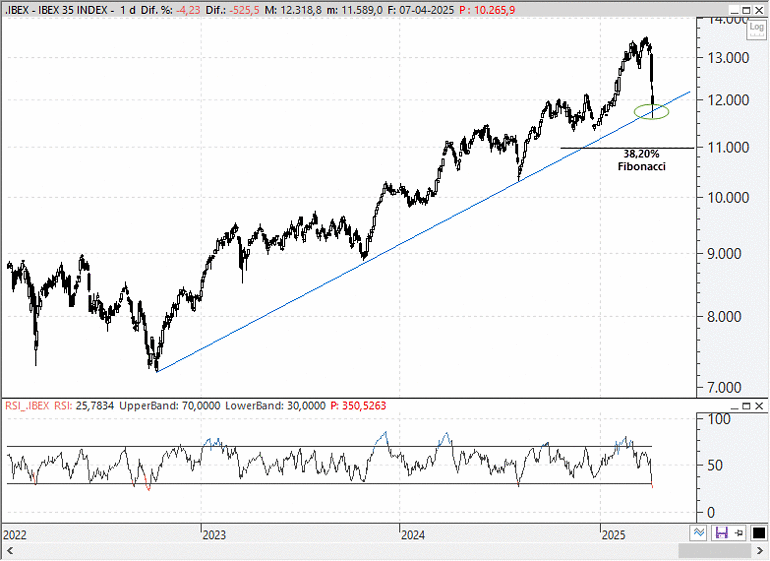
Task: Open the indicators zigzag icon
Action: pyautogui.click(x=698, y=533)
